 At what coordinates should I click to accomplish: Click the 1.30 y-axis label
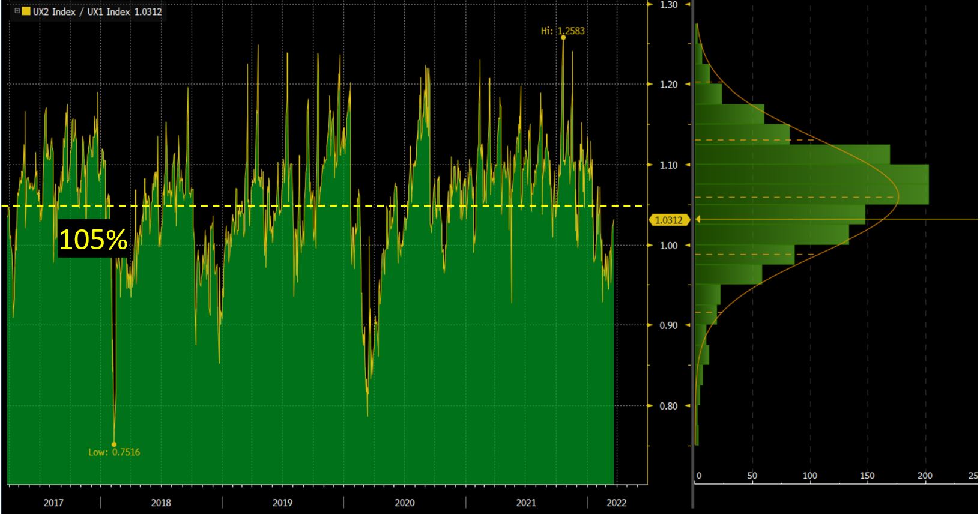click(668, 5)
